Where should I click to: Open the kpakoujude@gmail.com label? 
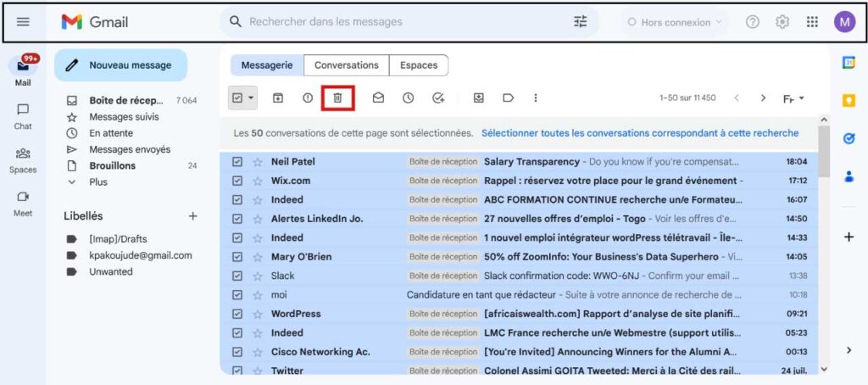pyautogui.click(x=140, y=255)
